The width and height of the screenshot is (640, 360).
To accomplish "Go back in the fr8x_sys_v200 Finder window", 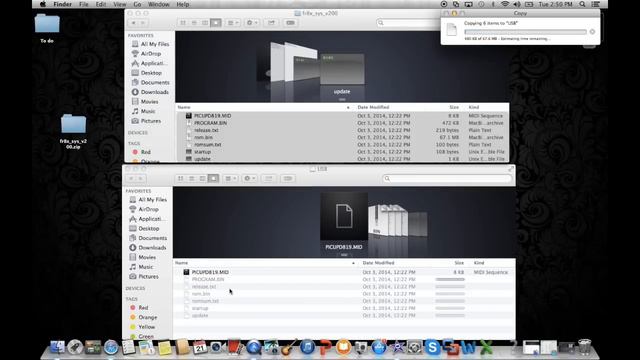I will pos(133,23).
